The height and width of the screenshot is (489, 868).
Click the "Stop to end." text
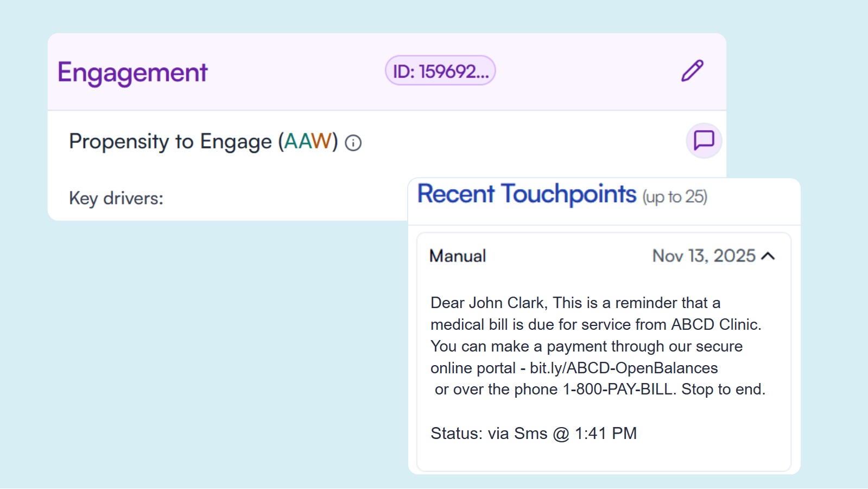point(723,390)
